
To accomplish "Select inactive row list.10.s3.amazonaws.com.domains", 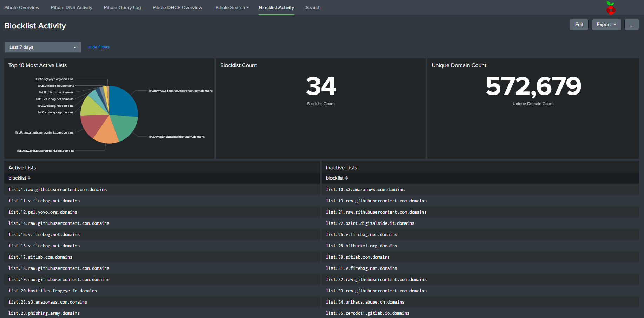I will tap(480, 189).
